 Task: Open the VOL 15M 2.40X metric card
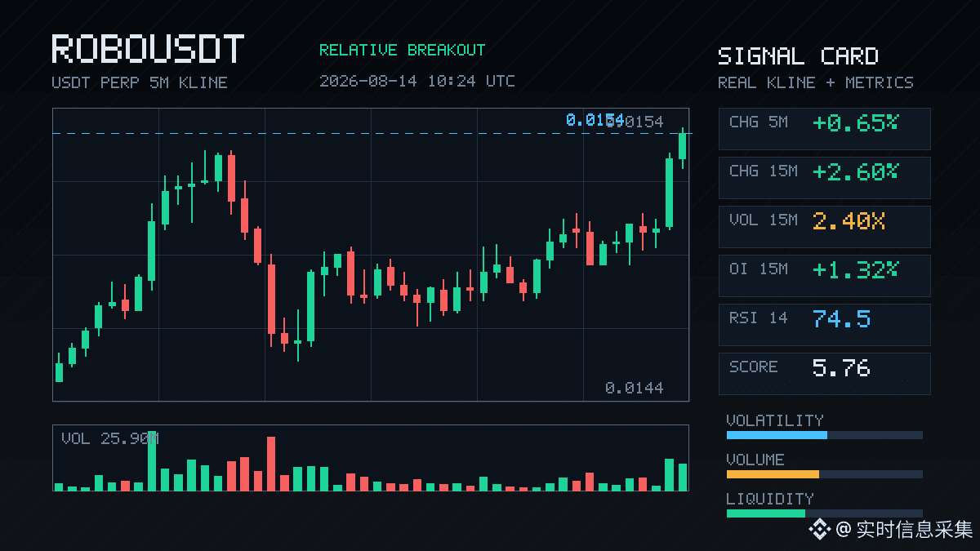coord(824,226)
